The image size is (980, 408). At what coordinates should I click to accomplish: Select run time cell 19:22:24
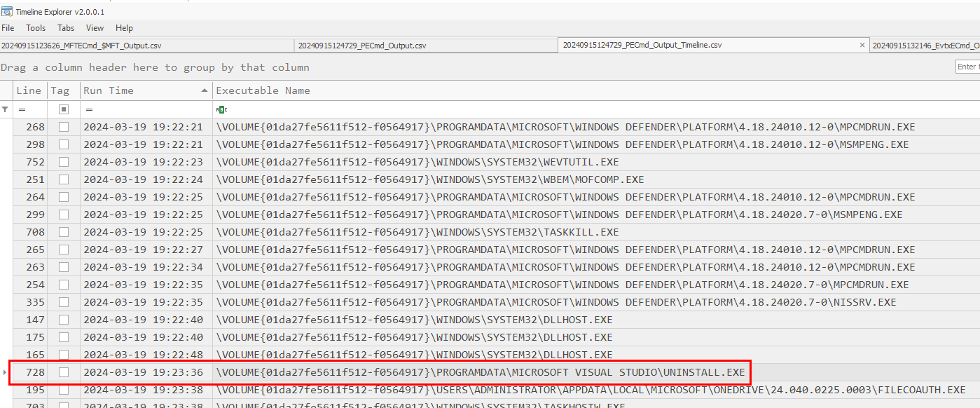coord(146,179)
